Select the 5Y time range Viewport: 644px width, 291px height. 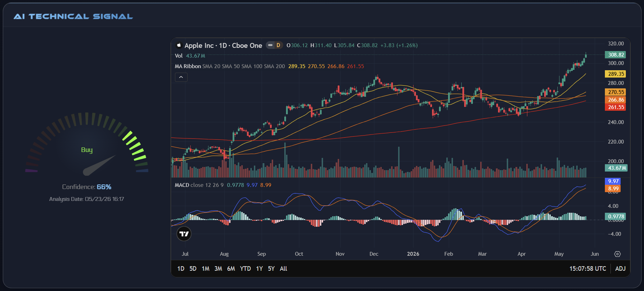pos(271,269)
